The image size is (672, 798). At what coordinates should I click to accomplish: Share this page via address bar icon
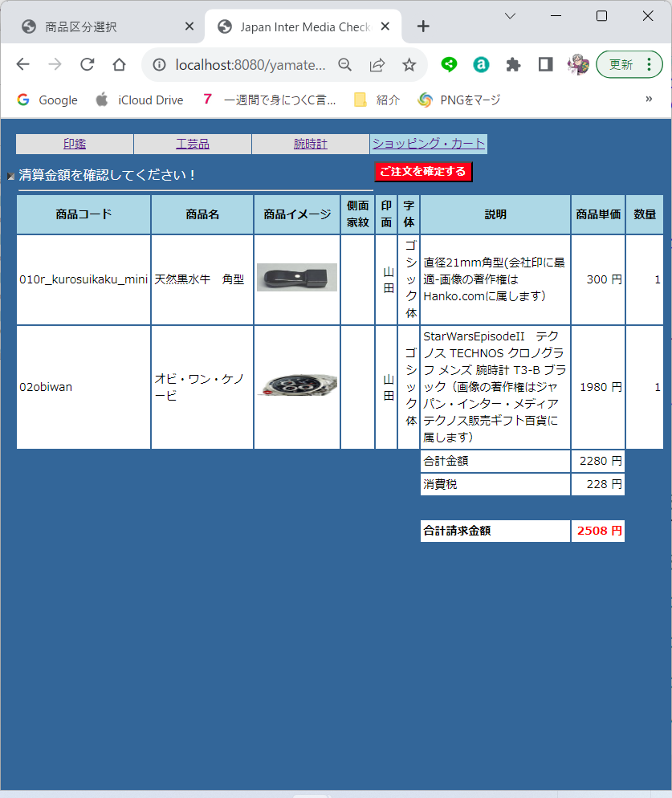click(377, 65)
